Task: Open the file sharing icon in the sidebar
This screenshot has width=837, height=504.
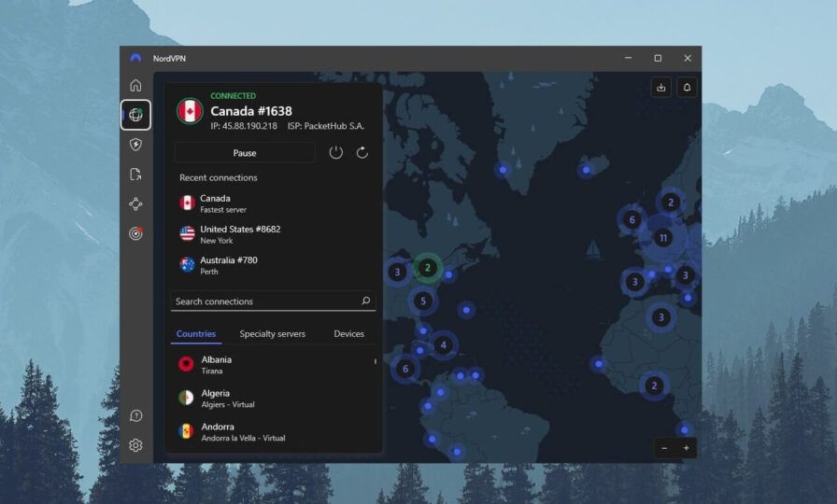Action: [135, 175]
